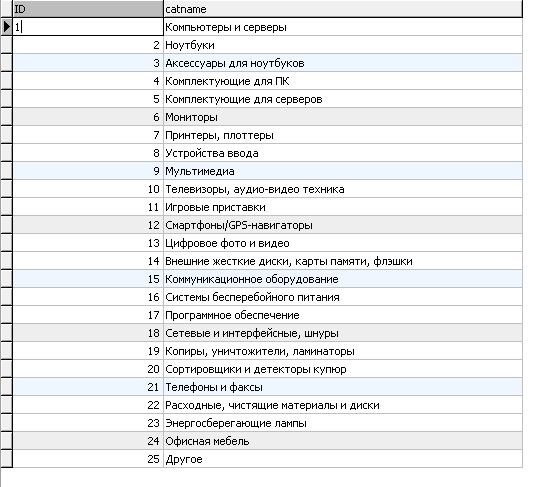Select cell 'Цифровое фото и видео'
The width and height of the screenshot is (540, 487).
[343, 243]
